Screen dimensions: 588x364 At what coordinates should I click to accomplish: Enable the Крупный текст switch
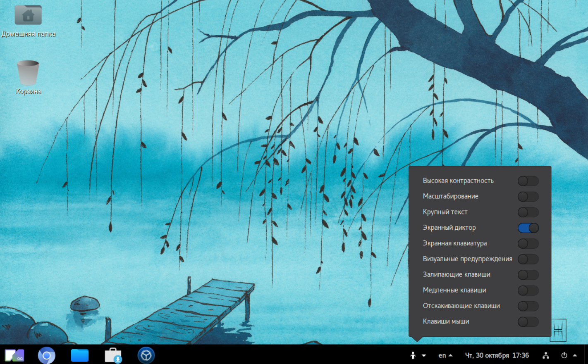[528, 212]
